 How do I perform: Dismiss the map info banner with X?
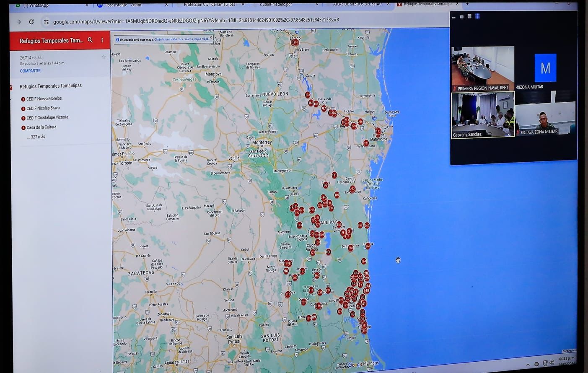point(211,38)
